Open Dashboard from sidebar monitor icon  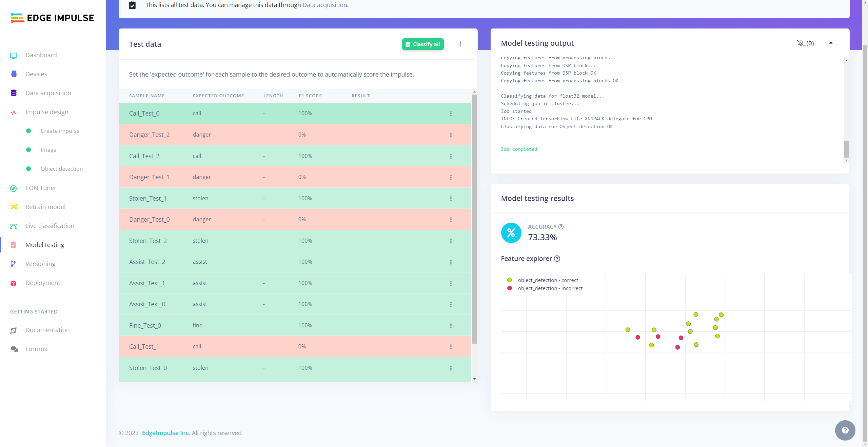tap(14, 55)
